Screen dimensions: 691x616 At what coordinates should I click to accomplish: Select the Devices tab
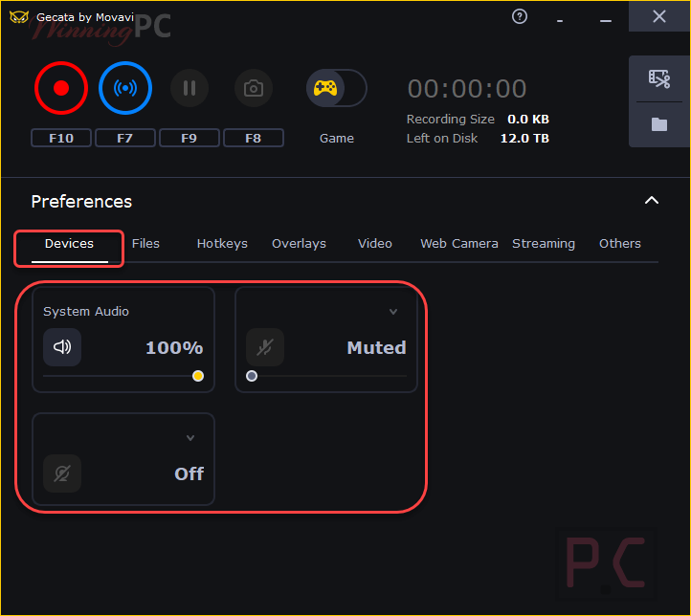click(69, 244)
